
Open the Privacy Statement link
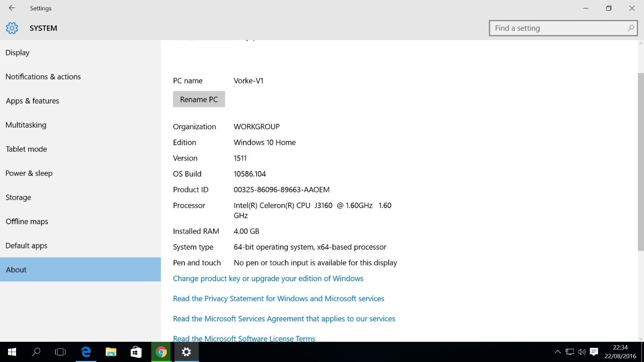[278, 298]
